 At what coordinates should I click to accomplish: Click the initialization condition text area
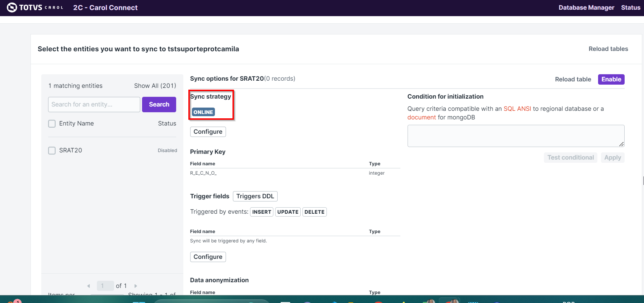[515, 136]
